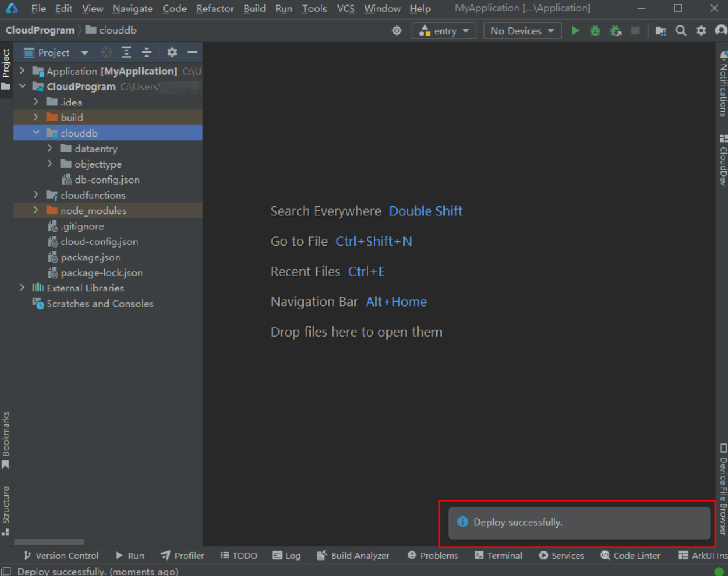This screenshot has height=576, width=728.
Task: Open the Build menu
Action: coord(254,8)
